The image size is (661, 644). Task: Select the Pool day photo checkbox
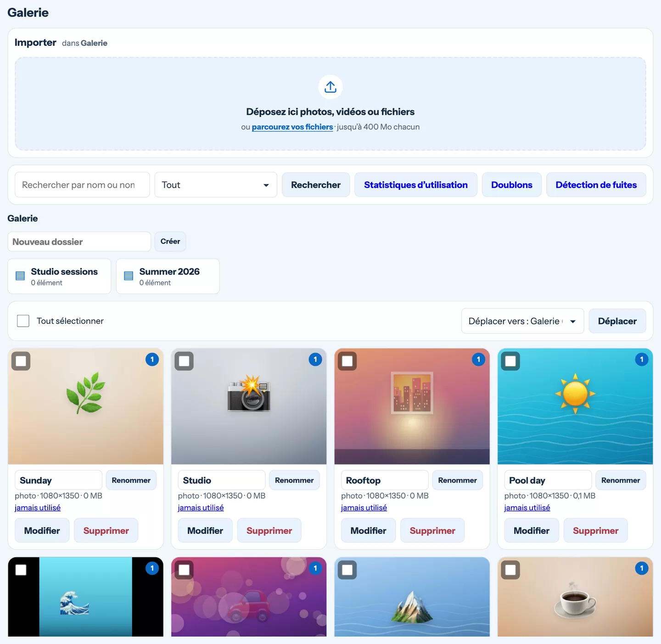(510, 361)
